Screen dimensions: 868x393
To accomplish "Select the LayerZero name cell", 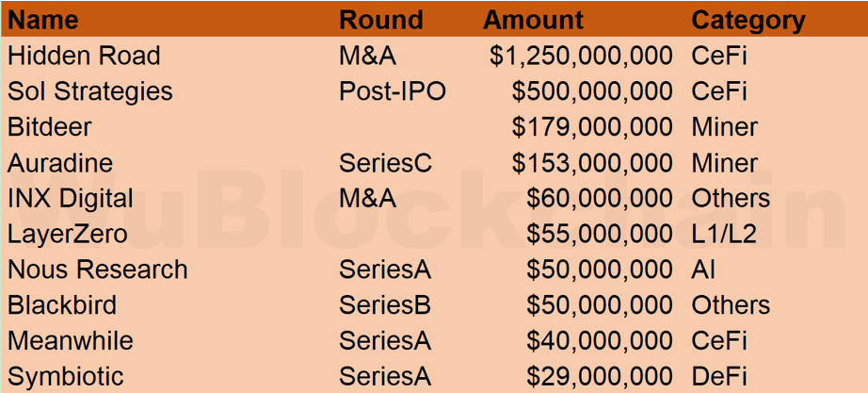I will click(68, 235).
